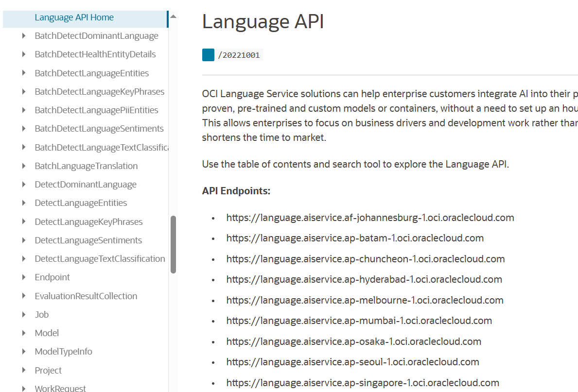
Task: Click the ap-osaka-1 endpoint URL
Action: [x=354, y=341]
